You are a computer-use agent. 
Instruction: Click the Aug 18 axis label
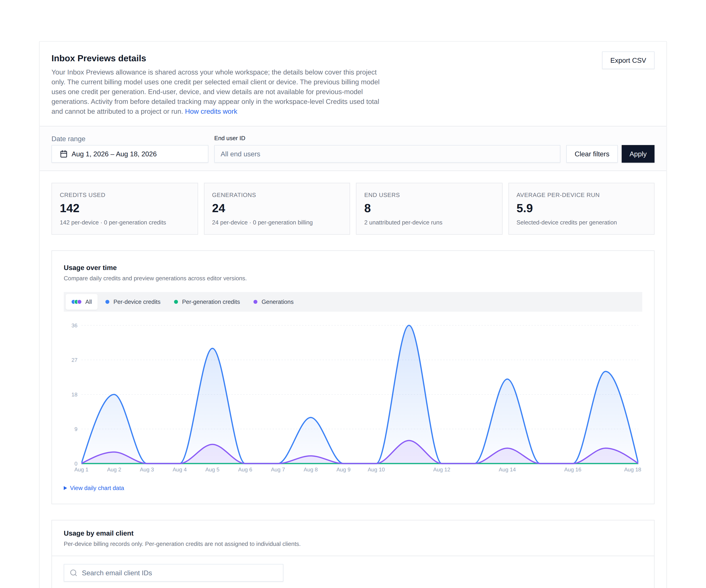(633, 469)
